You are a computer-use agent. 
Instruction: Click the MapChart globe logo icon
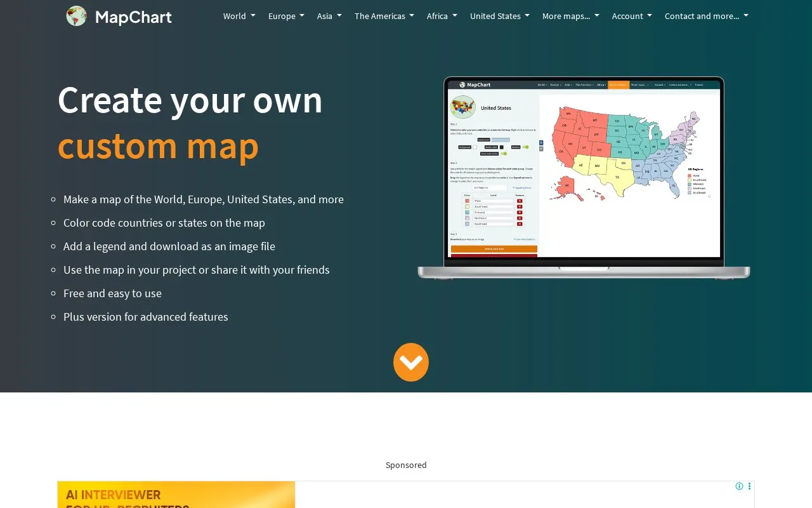point(77,16)
